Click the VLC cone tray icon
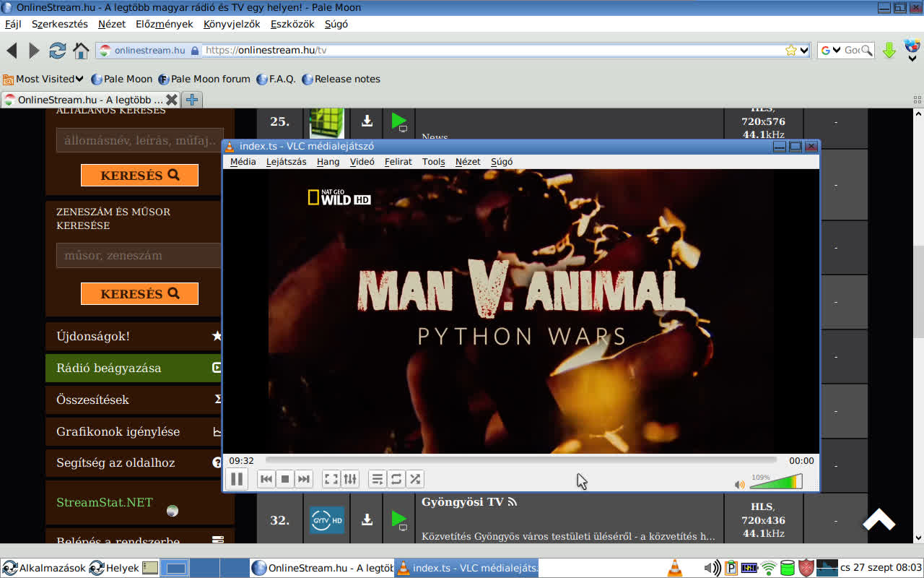924x578 pixels. pyautogui.click(x=674, y=568)
